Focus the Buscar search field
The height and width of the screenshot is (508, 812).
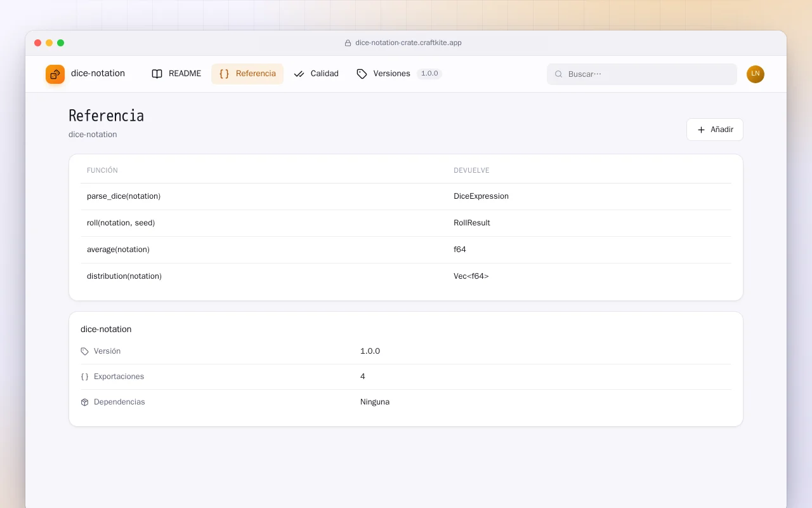[642, 74]
